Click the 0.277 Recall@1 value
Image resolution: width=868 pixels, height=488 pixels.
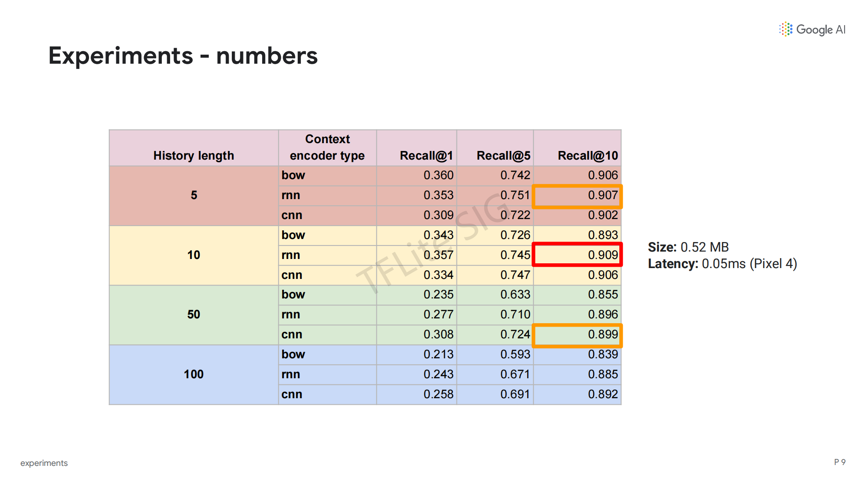438,314
